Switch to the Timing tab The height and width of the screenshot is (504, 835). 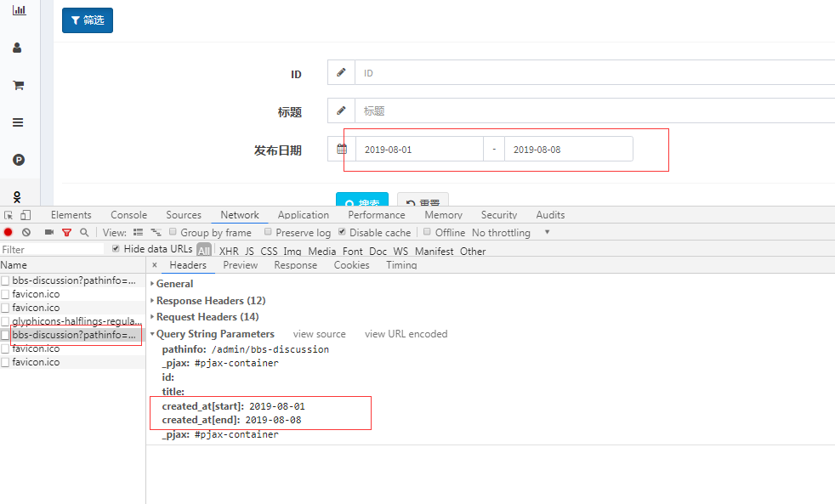pos(401,265)
